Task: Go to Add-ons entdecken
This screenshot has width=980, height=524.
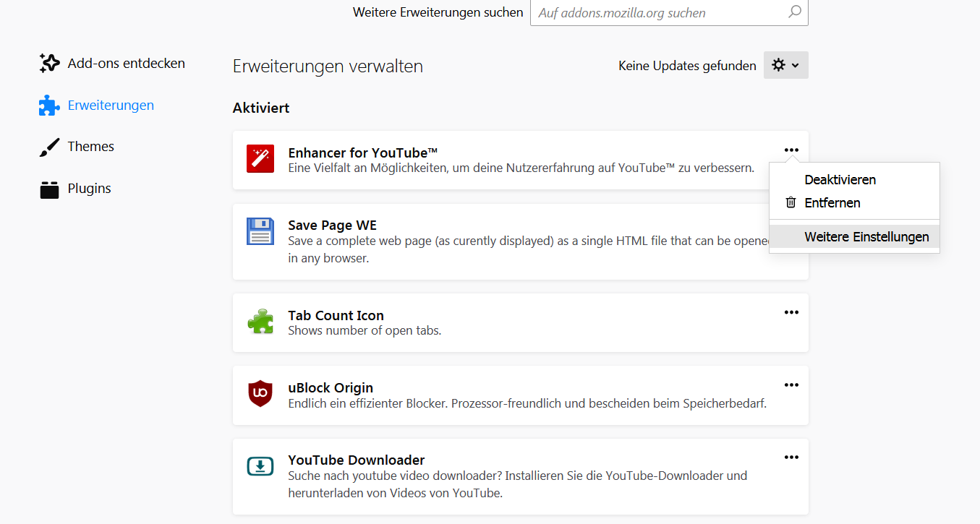Action: [x=126, y=64]
